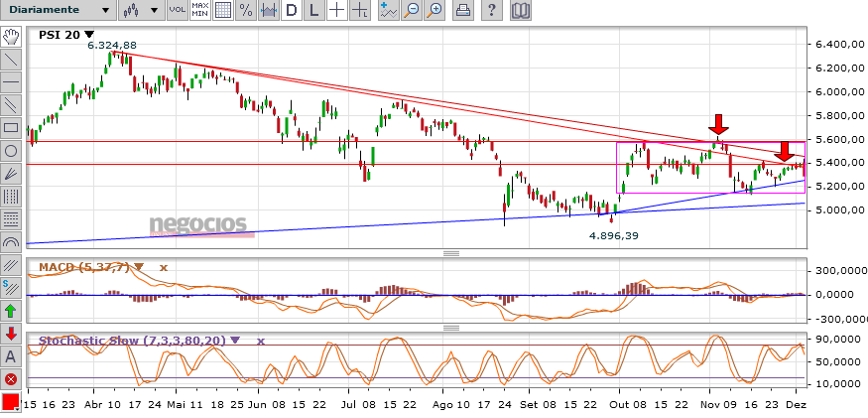
Task: Select the horizontal dashed levels tool
Action: point(11,218)
